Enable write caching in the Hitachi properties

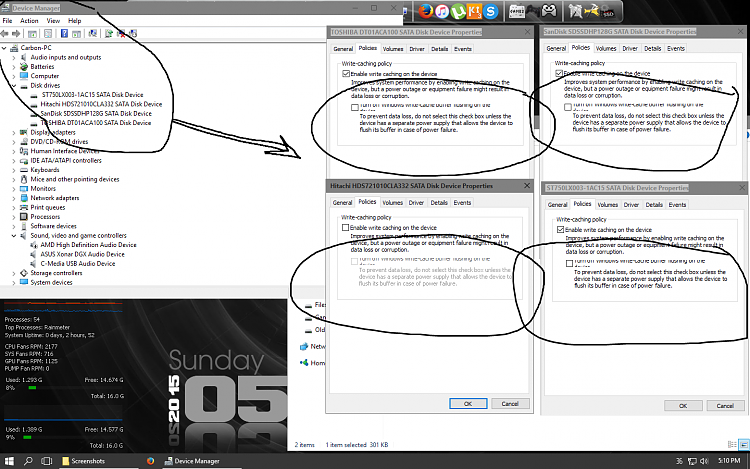345,228
